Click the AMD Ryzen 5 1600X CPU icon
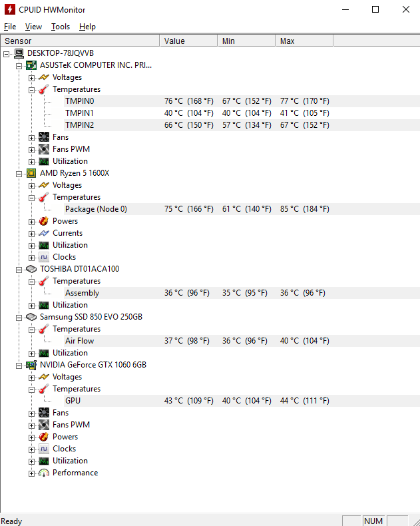Image resolution: width=420 pixels, height=526 pixels. (x=31, y=173)
